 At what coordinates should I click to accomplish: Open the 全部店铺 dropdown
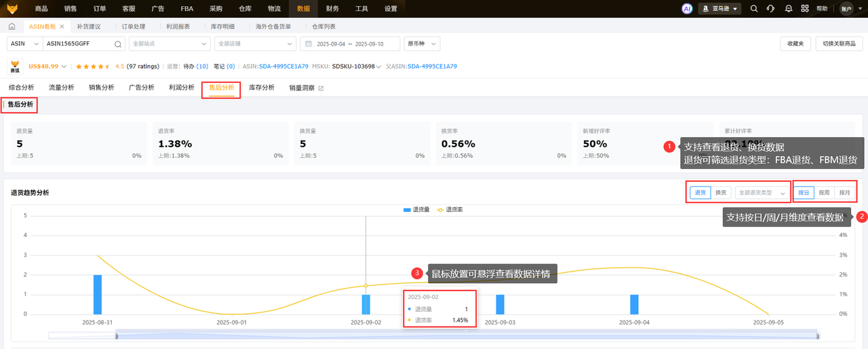tap(254, 43)
